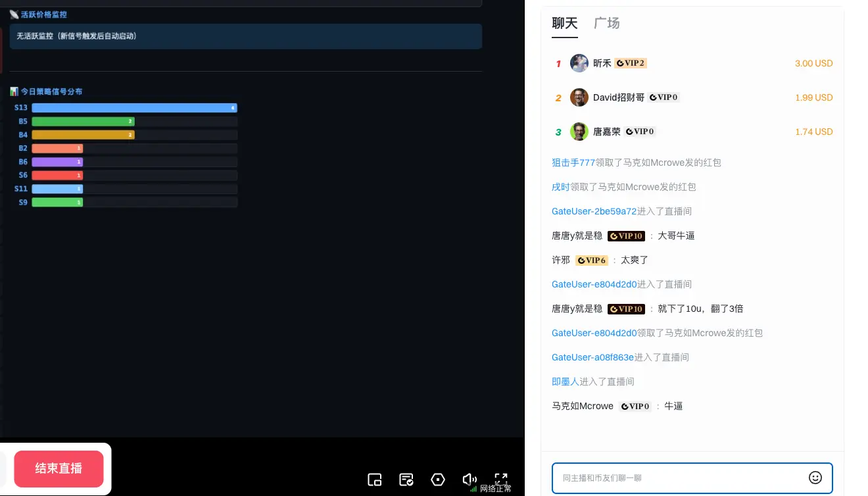Switch to the 聊天 tab
The width and height of the screenshot is (868, 496).
point(565,23)
